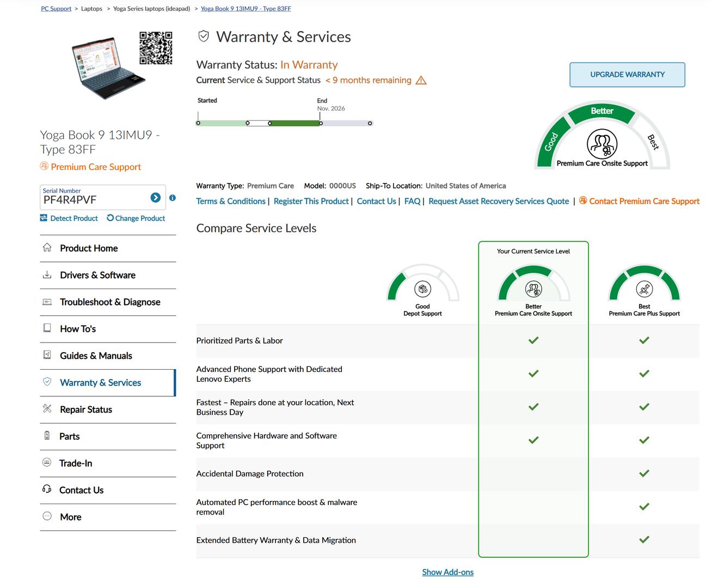Viewport: 712px width, 588px height.
Task: Click the Change Product refresh link
Action: tap(136, 218)
